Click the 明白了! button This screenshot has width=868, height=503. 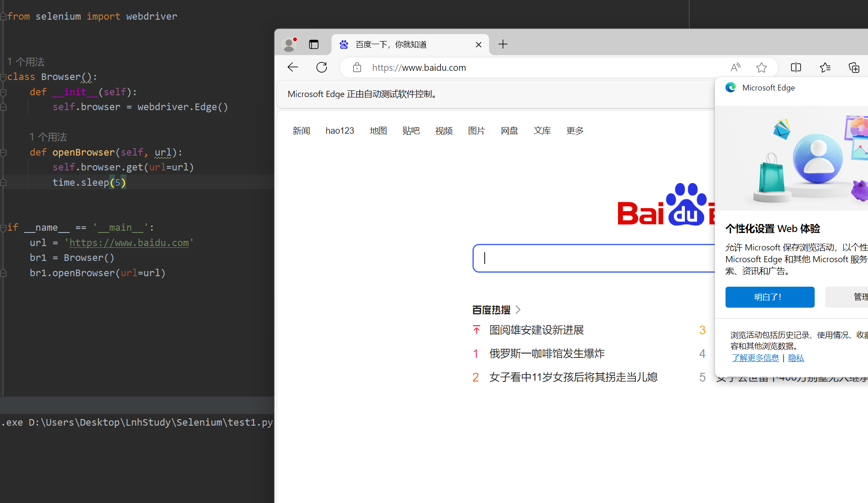pyautogui.click(x=770, y=297)
